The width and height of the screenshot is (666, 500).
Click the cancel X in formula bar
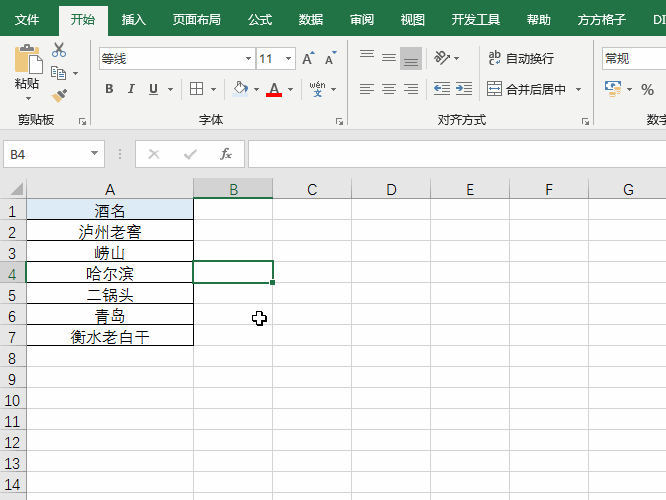(x=154, y=154)
